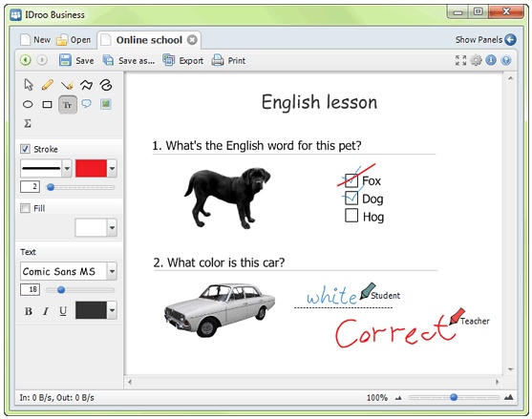Toggle the Stroke checkbox
Image resolution: width=532 pixels, height=419 pixels.
click(25, 149)
